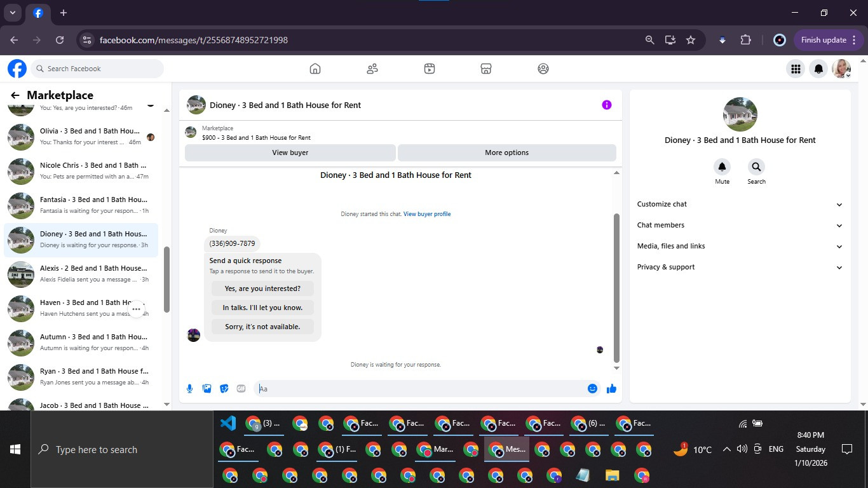The width and height of the screenshot is (868, 488).
Task: Choose a sticker icon
Action: 224,389
